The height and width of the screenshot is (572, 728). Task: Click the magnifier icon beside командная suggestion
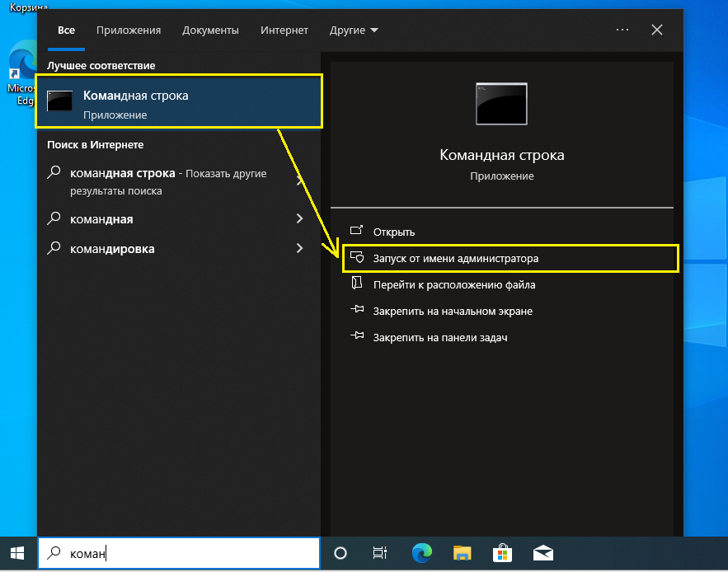point(54,218)
